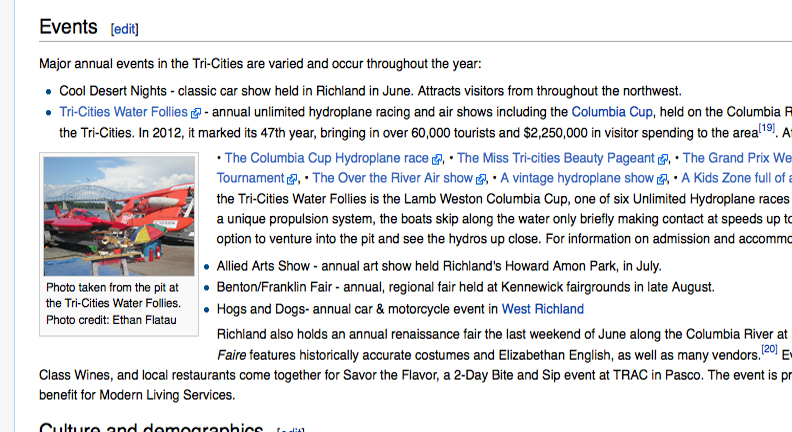Screen dimensions: 792x432
Task: Open citation reference 20
Action: tap(769, 349)
